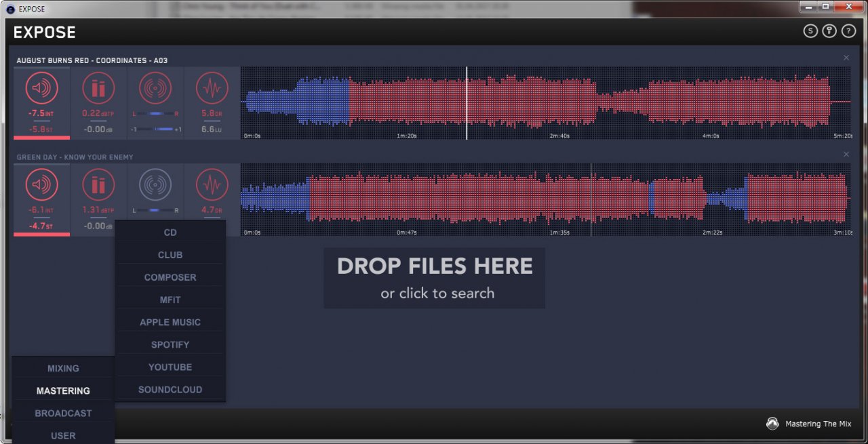Click the true peak bars icon for Green Day track
The width and height of the screenshot is (868, 444).
click(98, 184)
